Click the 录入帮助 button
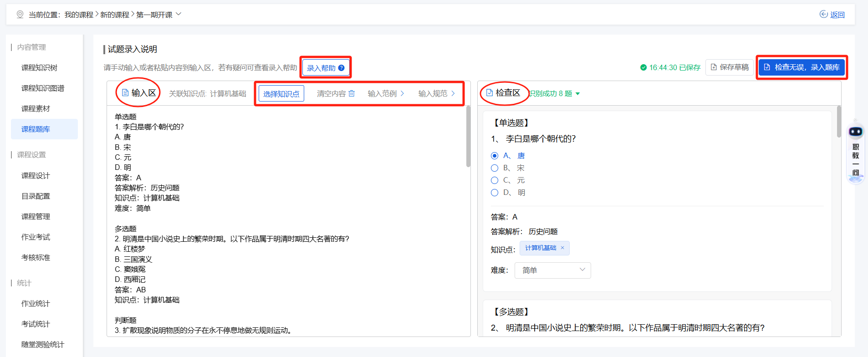 tap(326, 68)
